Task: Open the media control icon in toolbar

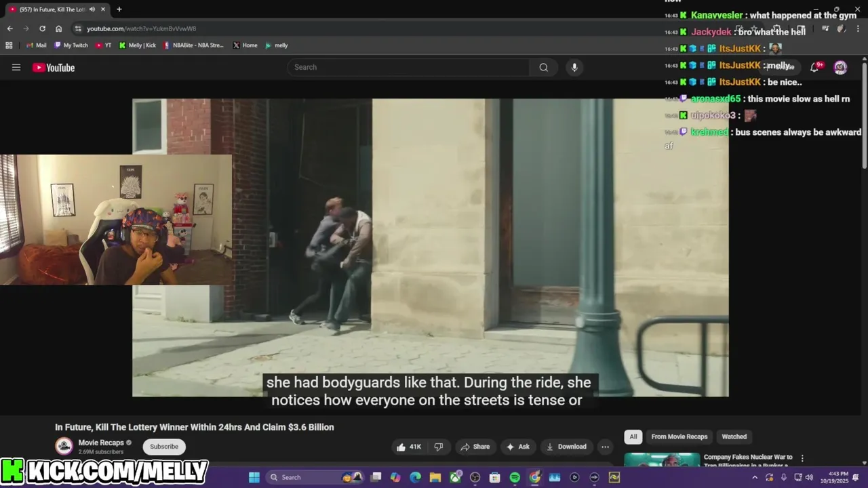Action: click(x=825, y=28)
